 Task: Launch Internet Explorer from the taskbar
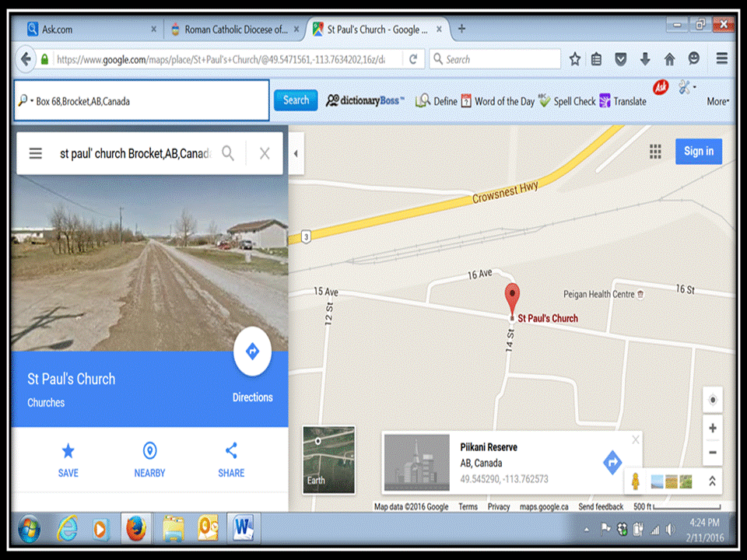(x=67, y=529)
